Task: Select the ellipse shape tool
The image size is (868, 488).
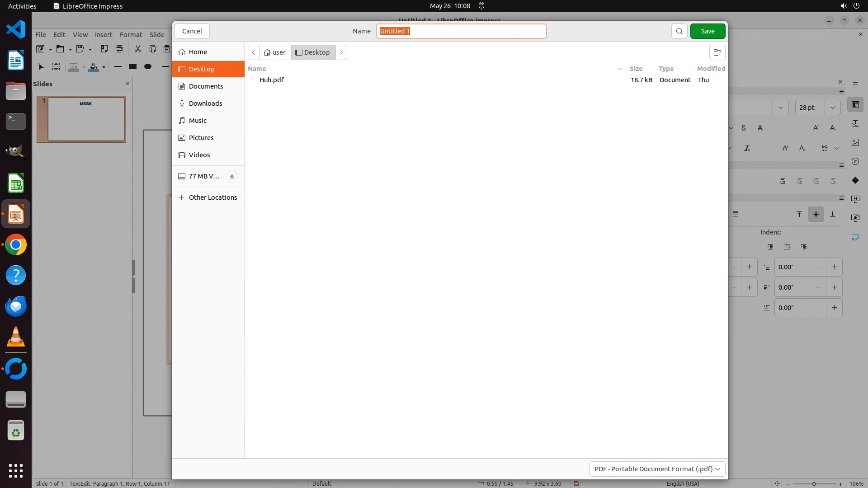Action: pyautogui.click(x=148, y=66)
